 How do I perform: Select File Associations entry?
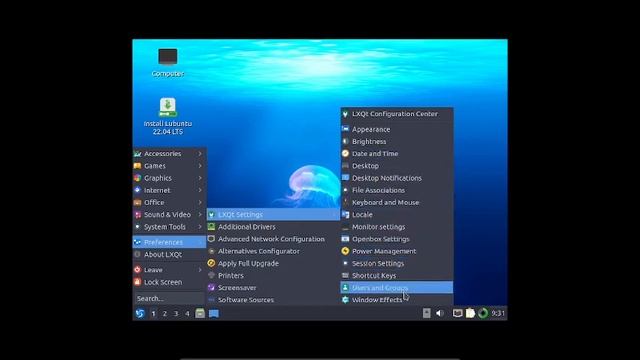pos(397,190)
